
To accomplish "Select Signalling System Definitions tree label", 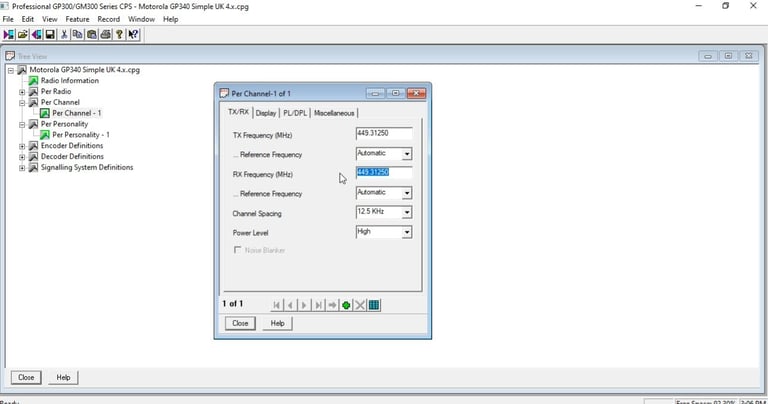I will [x=87, y=167].
